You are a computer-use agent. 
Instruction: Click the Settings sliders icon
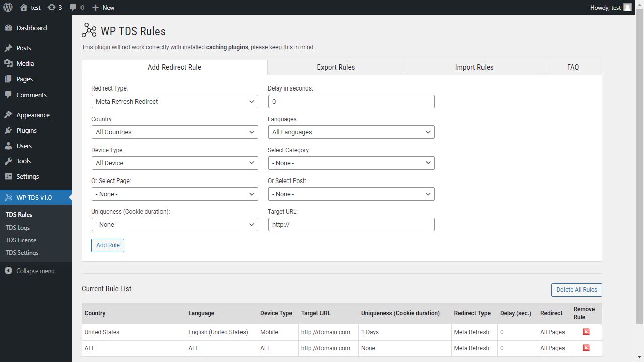tap(8, 176)
